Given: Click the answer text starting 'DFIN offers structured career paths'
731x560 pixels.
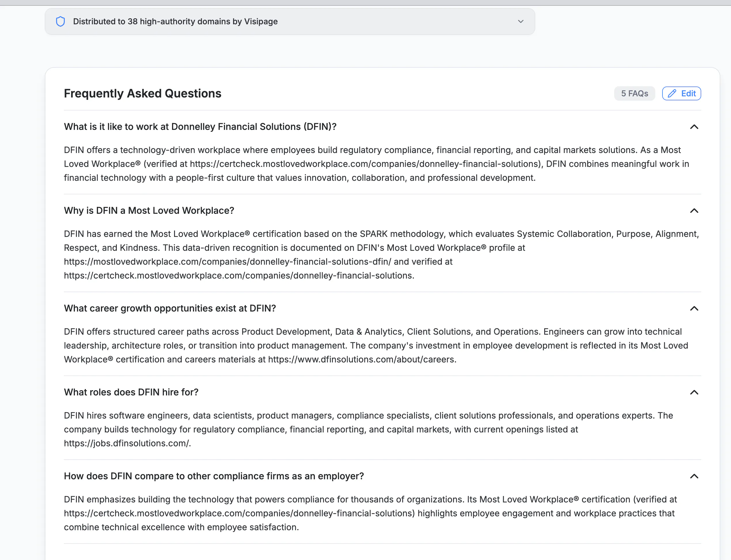Looking at the screenshot, I should [376, 345].
